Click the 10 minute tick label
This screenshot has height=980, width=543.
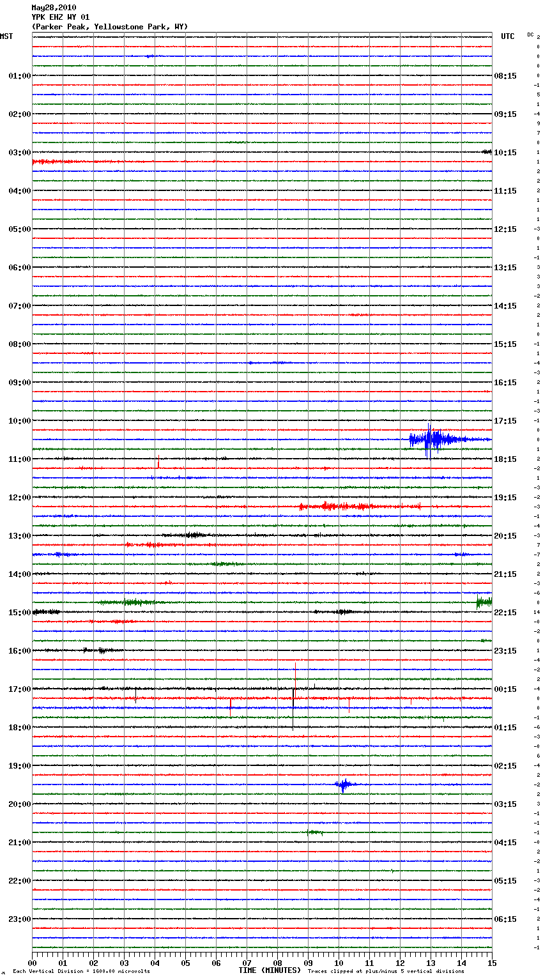[339, 963]
